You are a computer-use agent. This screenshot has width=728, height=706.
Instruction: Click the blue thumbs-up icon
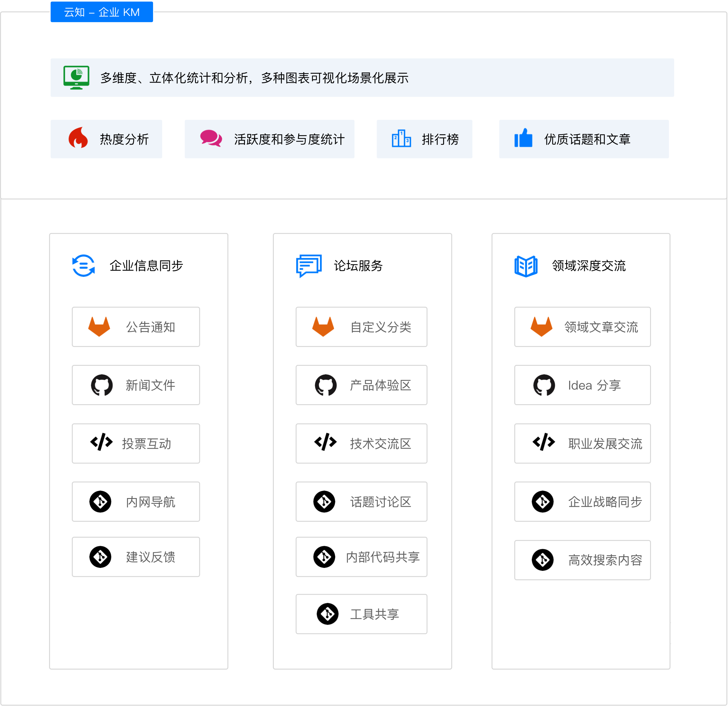point(523,138)
